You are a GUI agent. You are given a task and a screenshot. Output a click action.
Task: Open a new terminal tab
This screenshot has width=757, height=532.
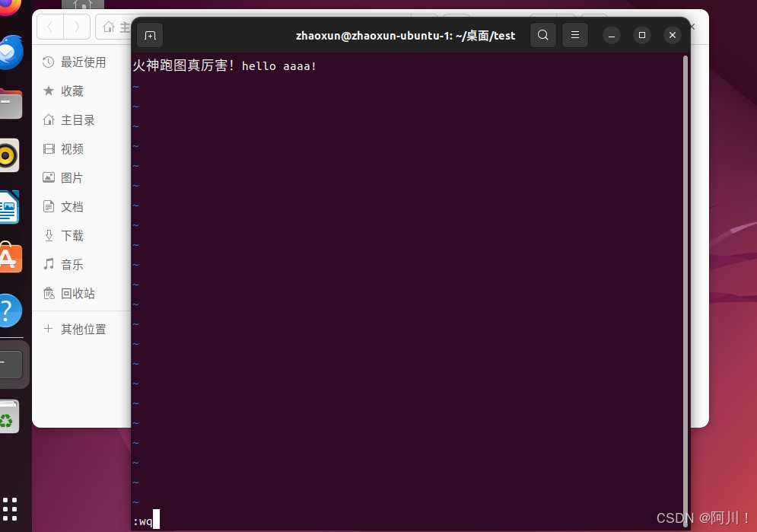(150, 35)
